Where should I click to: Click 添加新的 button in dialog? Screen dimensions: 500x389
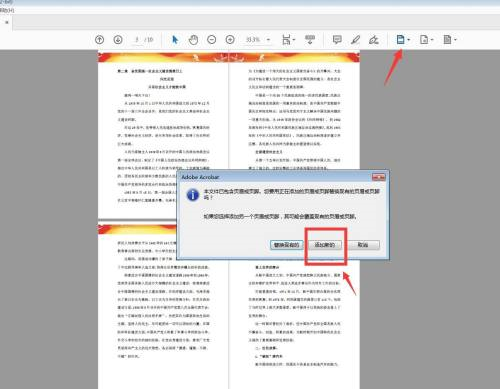click(x=325, y=245)
